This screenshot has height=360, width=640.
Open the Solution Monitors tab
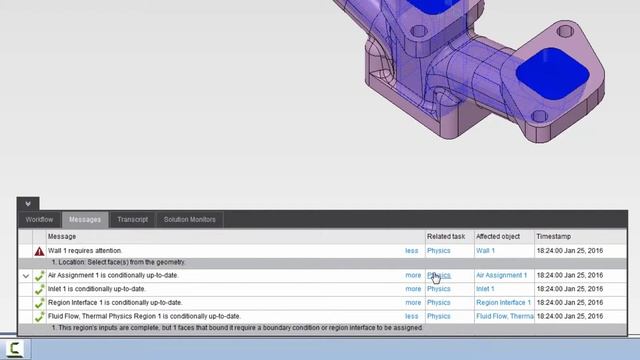(189, 220)
